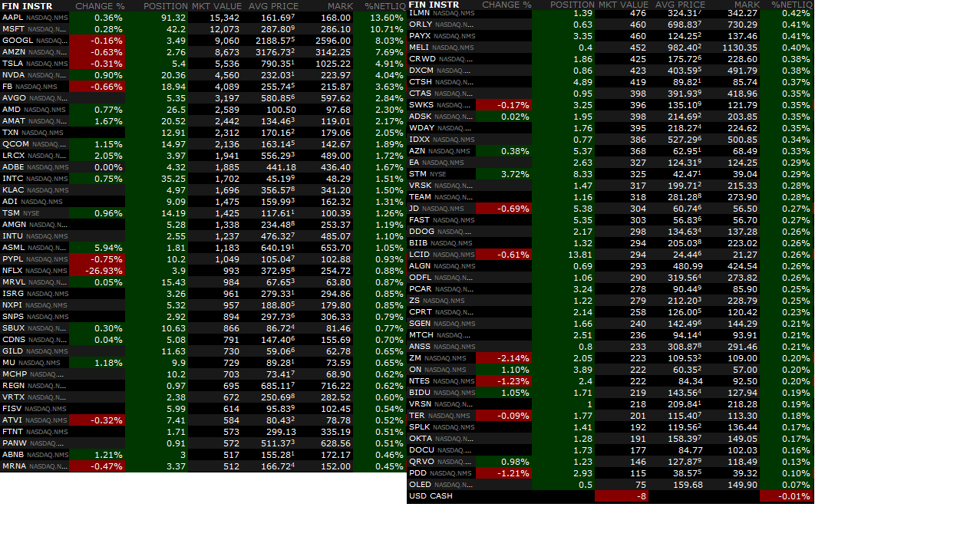Image resolution: width=980 pixels, height=553 pixels.
Task: Click PYPL's -0.75% change cell
Action: 97,258
